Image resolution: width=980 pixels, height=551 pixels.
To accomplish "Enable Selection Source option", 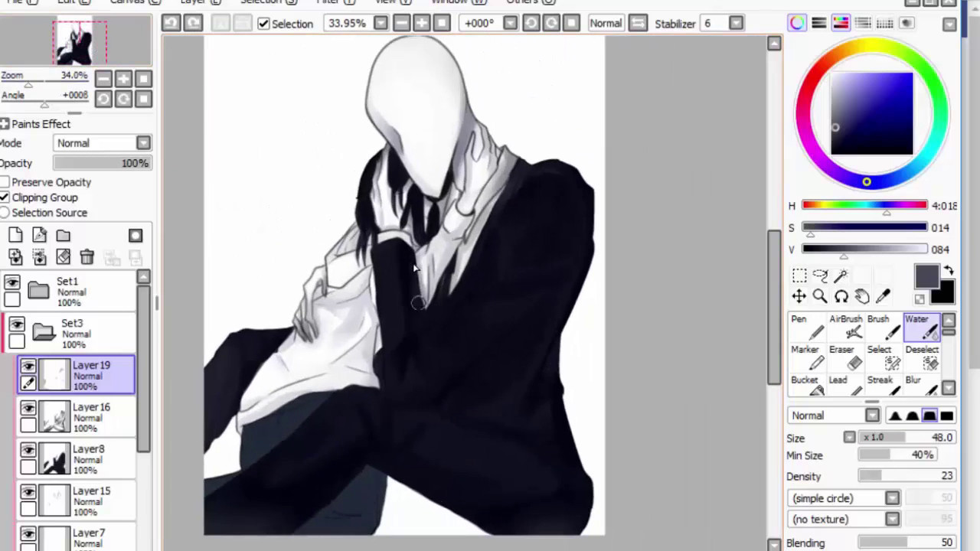I will [x=5, y=213].
